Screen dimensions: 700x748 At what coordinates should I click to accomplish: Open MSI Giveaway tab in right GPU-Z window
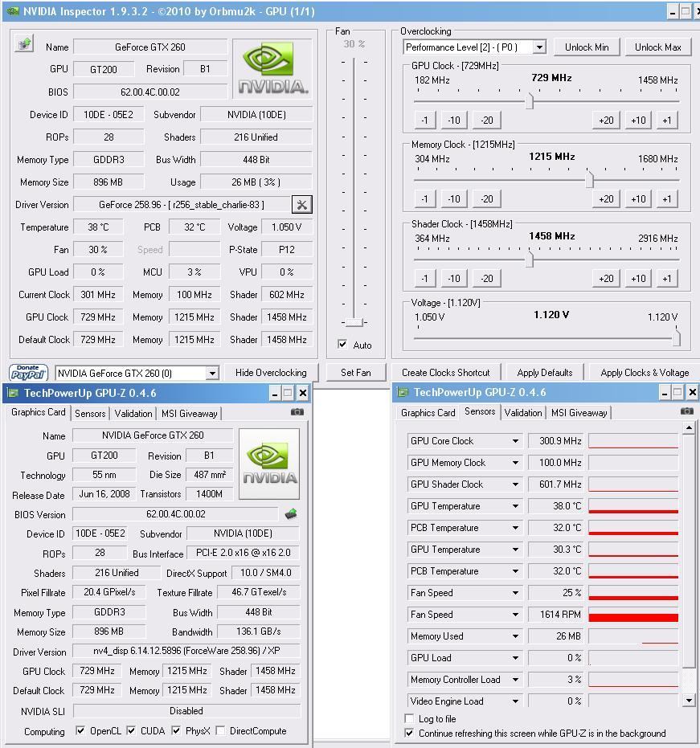579,413
